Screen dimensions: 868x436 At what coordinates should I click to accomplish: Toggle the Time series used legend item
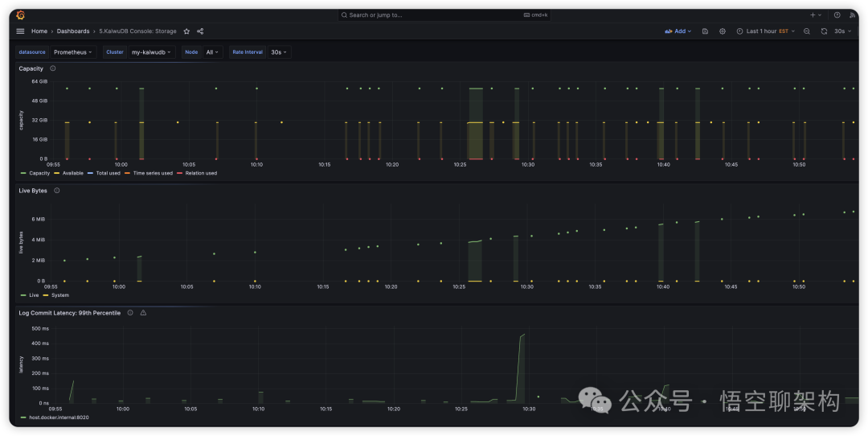point(152,173)
